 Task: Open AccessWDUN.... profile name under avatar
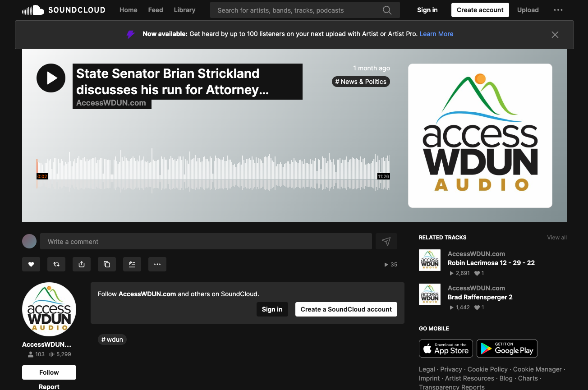click(47, 344)
